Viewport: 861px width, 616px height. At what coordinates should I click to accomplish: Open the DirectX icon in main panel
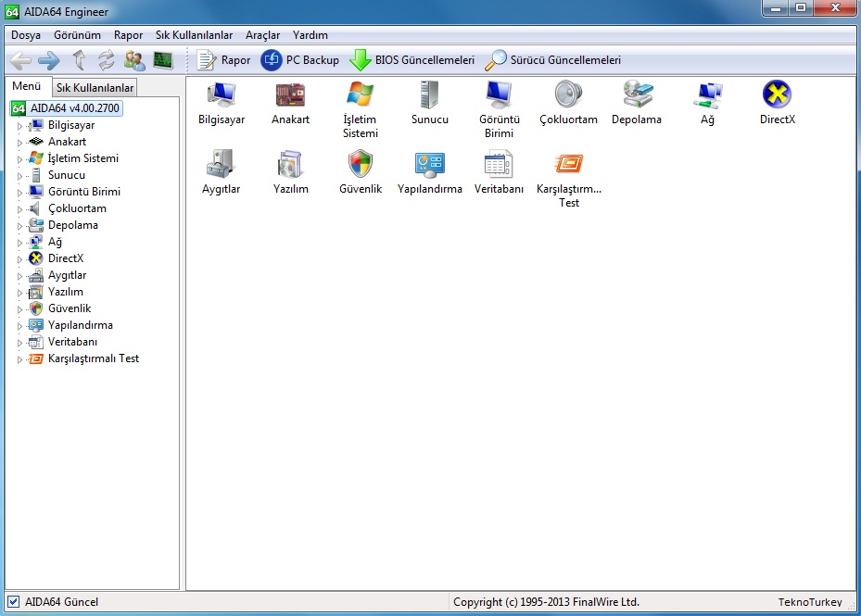(x=777, y=95)
